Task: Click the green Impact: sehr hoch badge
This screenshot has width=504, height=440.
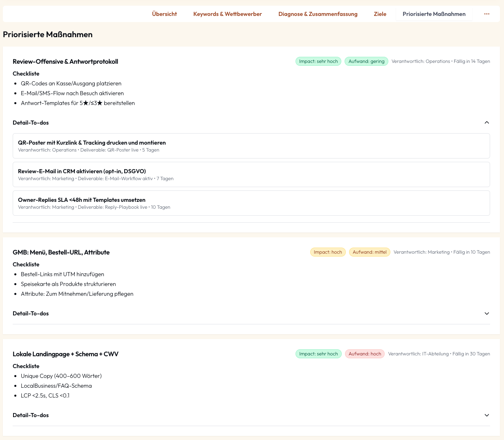Action: coord(318,61)
